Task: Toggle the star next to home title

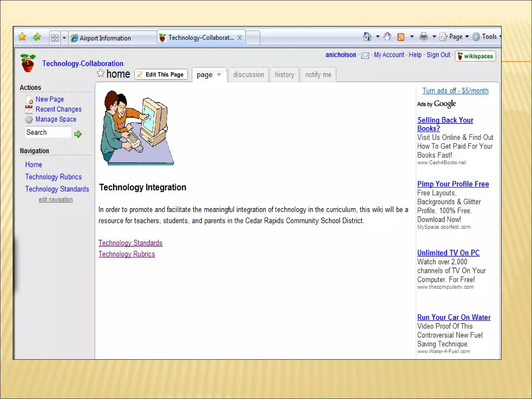Action: (101, 74)
